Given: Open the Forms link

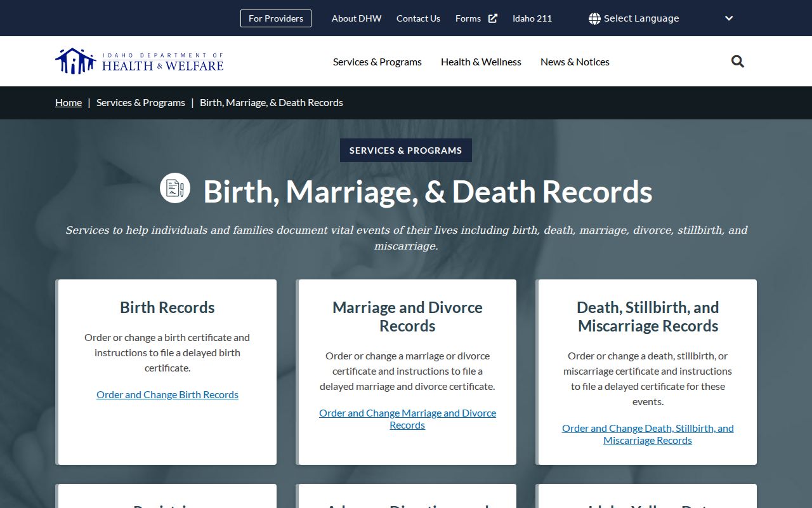Looking at the screenshot, I should (468, 18).
